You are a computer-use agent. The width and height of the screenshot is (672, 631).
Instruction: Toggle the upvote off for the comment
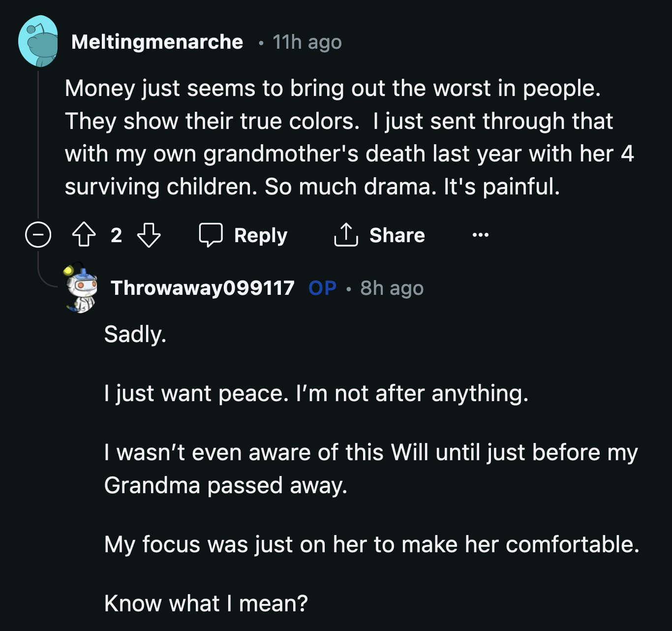[85, 235]
